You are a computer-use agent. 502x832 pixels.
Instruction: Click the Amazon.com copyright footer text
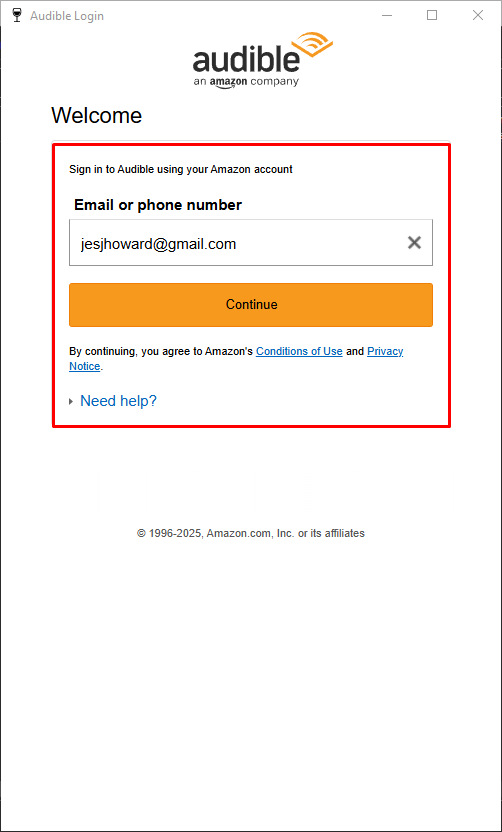coord(251,533)
